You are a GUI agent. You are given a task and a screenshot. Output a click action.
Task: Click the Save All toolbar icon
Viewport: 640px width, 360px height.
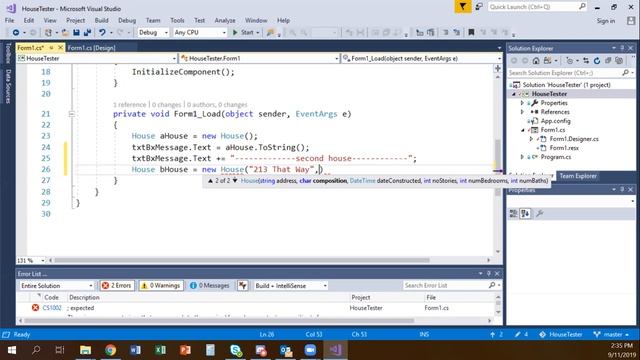pos(87,32)
